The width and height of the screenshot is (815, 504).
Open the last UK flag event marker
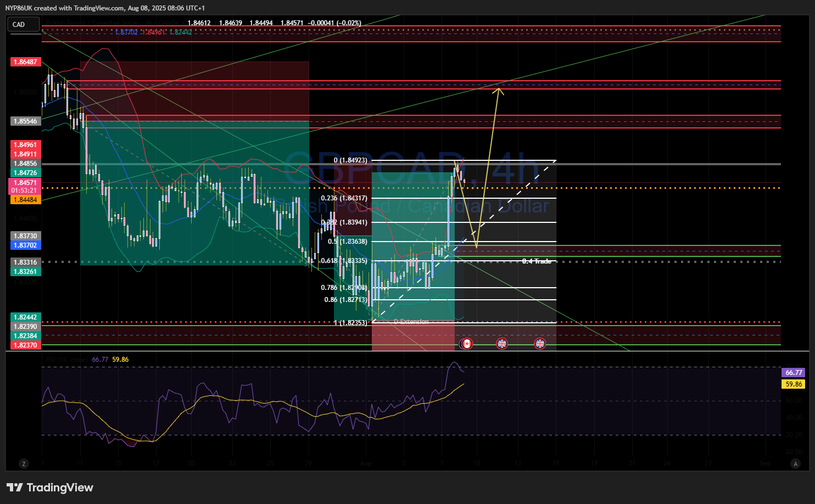(x=540, y=344)
